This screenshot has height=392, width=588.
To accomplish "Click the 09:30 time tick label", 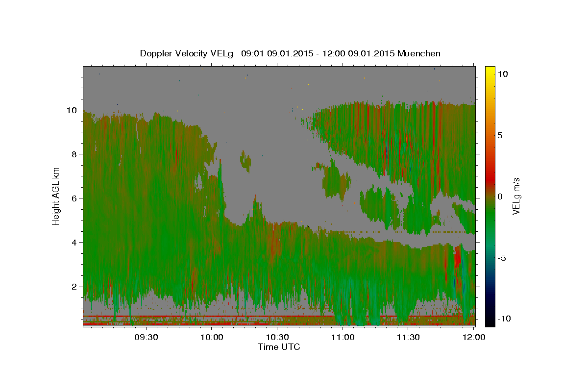I will tap(147, 337).
